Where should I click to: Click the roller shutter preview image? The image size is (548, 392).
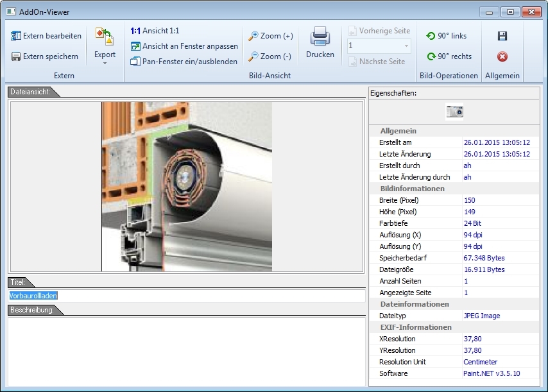pos(187,187)
